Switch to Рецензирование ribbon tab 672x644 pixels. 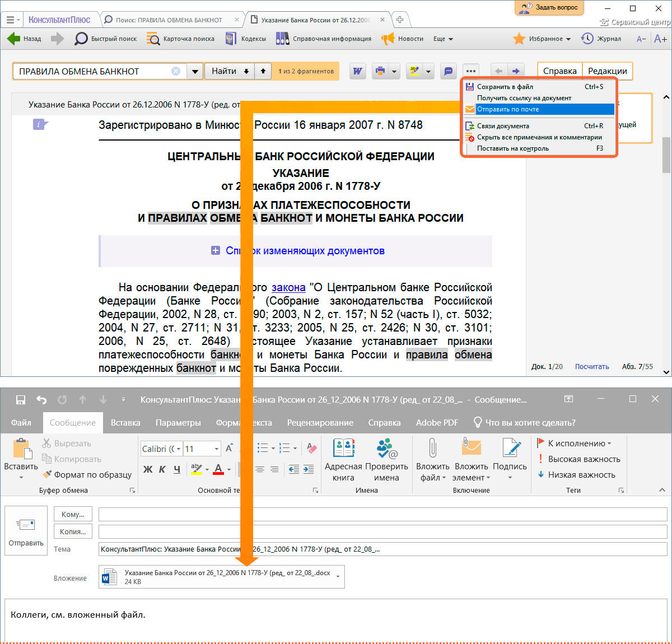coord(320,422)
